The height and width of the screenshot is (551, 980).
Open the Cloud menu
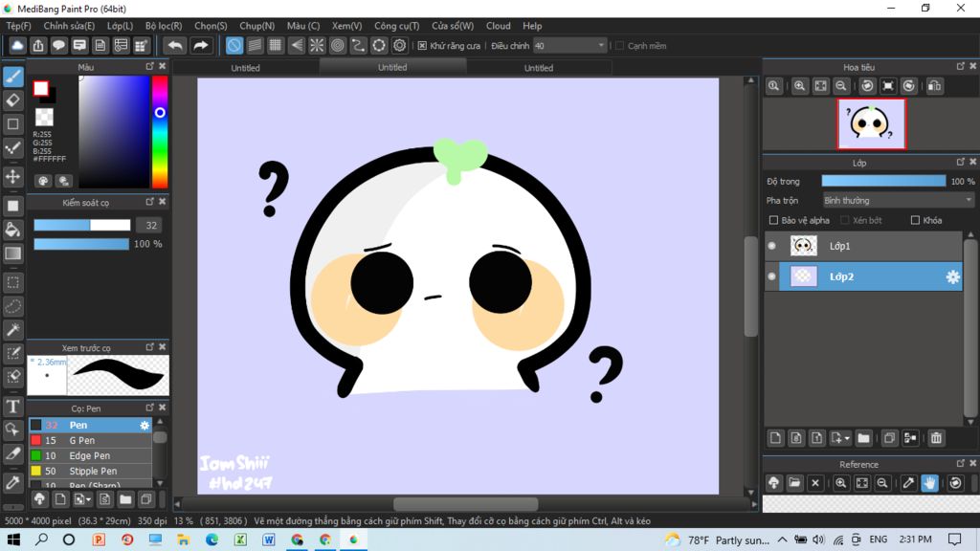coord(498,26)
